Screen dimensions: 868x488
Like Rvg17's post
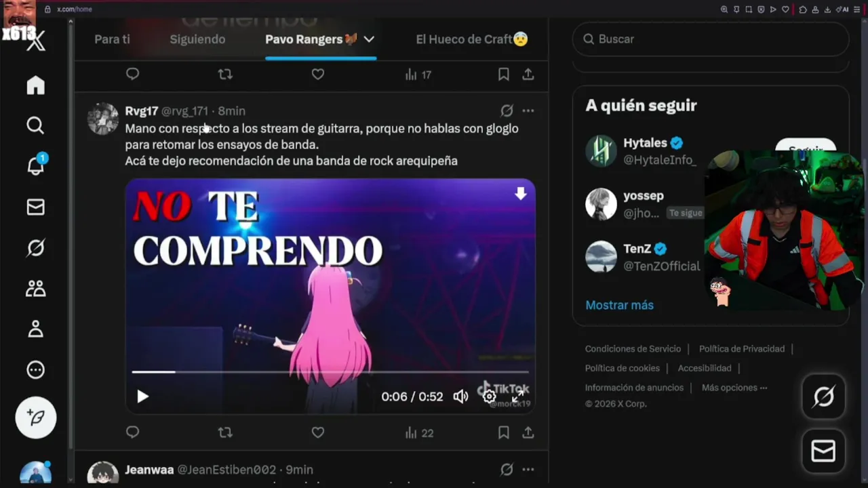tap(318, 432)
